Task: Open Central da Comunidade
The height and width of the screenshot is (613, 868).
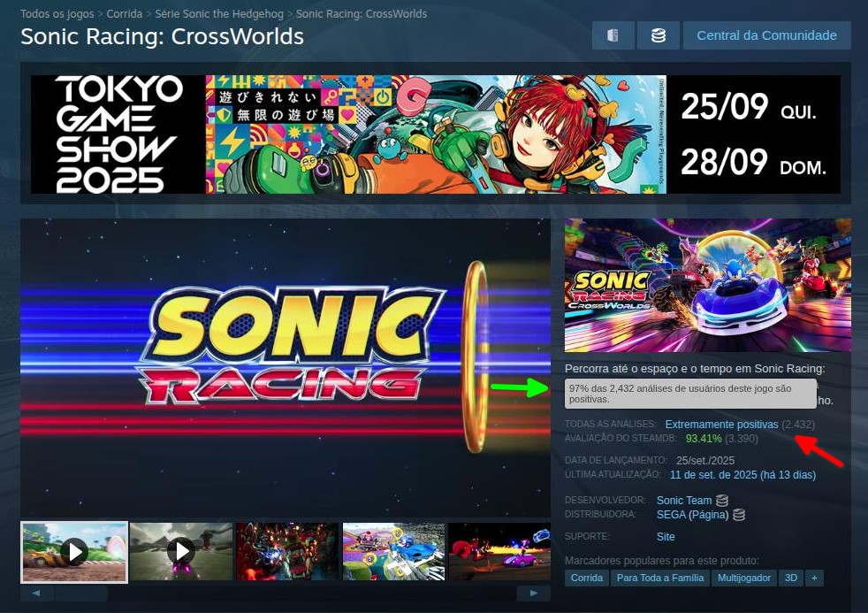Action: pos(766,35)
